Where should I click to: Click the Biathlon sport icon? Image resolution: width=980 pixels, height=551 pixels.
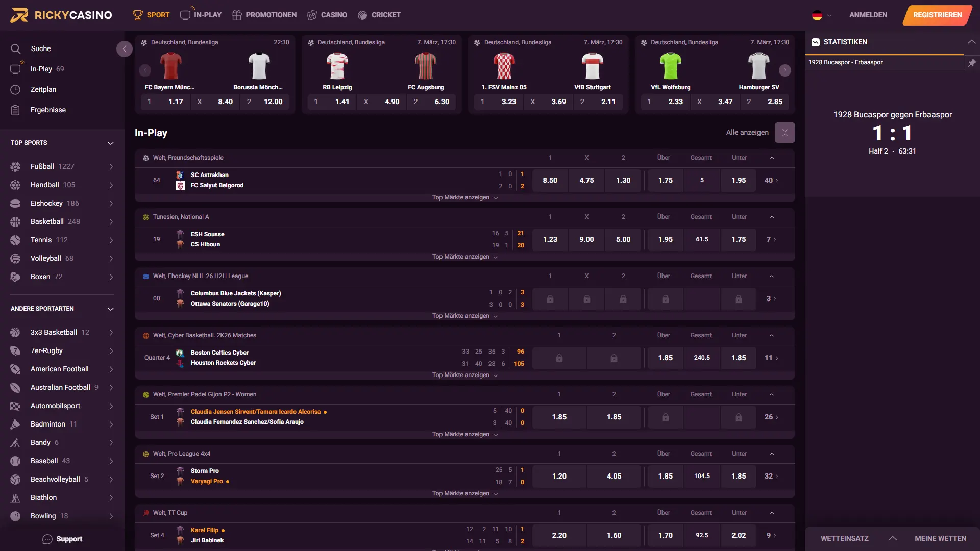16,497
